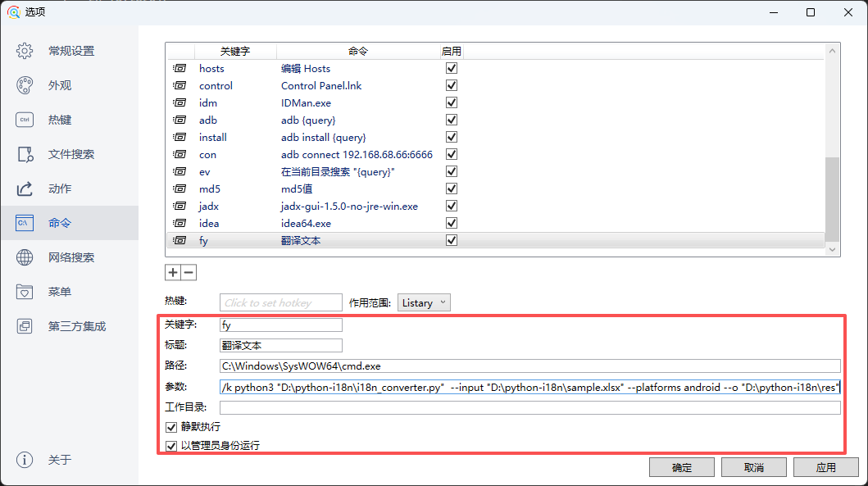Open 文件搜索 file search icon
This screenshot has height=486, width=868.
[x=25, y=154]
